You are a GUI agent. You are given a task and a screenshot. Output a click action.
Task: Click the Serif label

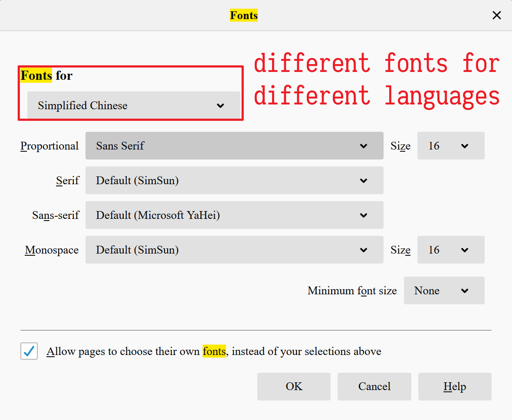tap(68, 180)
